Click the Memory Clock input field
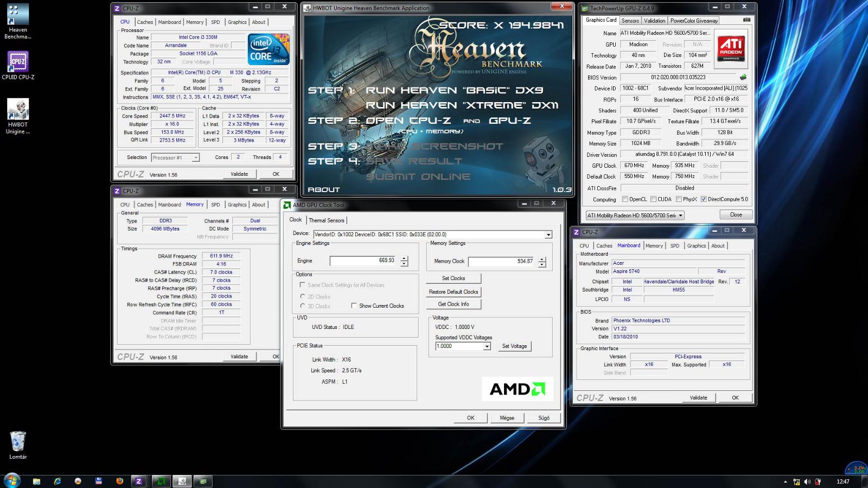The height and width of the screenshot is (488, 868). (x=502, y=262)
